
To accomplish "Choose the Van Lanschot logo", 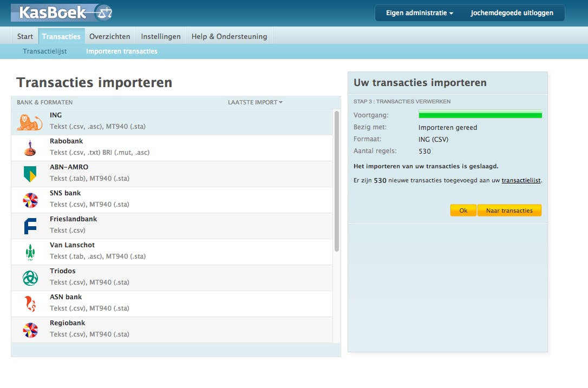I will coord(30,252).
